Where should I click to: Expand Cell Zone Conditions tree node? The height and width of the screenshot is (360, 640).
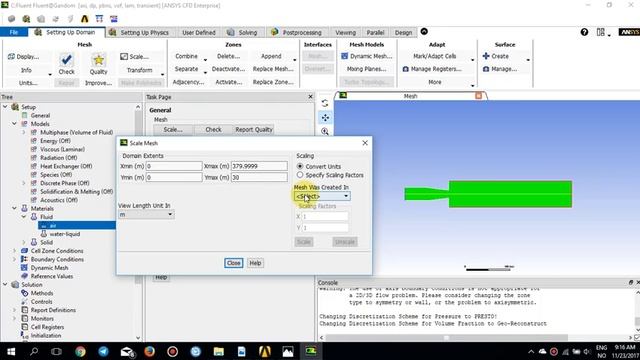14,251
